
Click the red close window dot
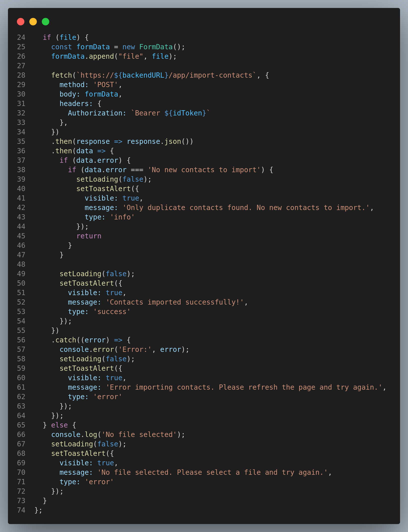click(21, 22)
